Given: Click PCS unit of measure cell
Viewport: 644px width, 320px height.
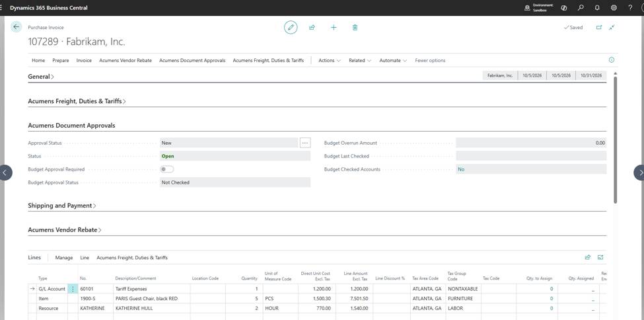Looking at the screenshot, I should pyautogui.click(x=279, y=299).
